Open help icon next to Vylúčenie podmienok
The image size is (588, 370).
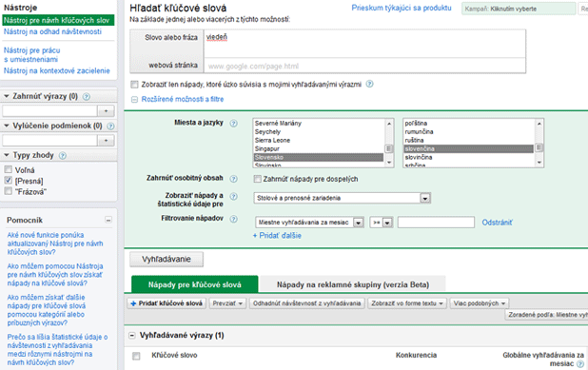[x=110, y=127]
